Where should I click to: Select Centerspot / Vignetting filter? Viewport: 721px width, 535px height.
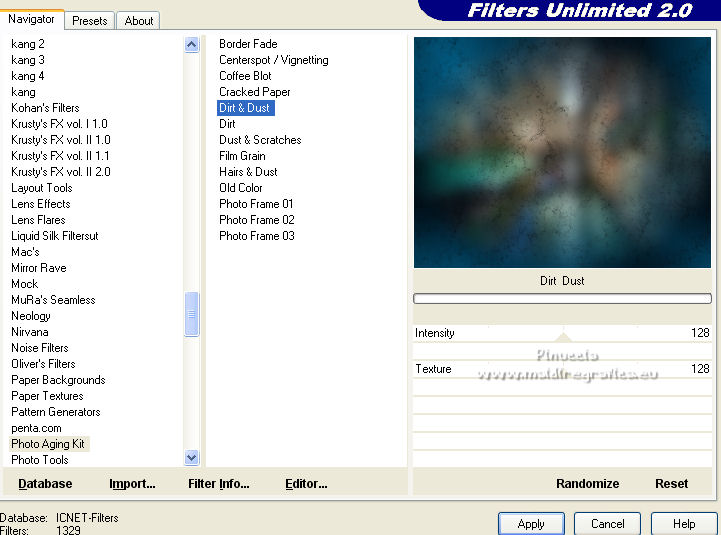274,60
